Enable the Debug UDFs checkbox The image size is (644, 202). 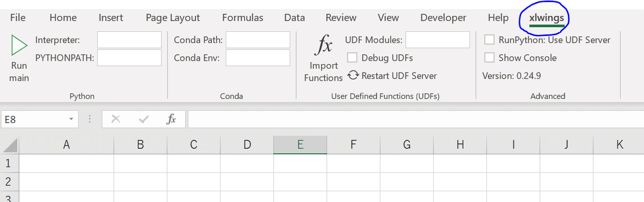point(353,57)
